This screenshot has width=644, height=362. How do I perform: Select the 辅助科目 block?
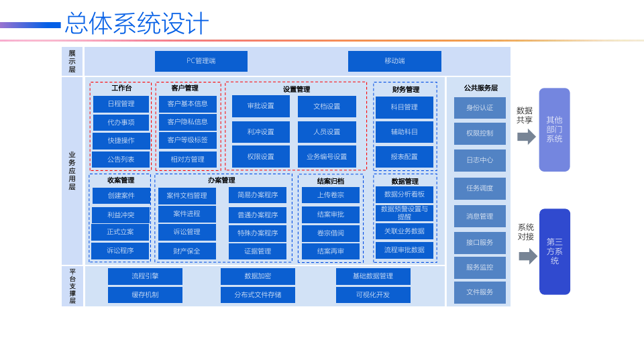pyautogui.click(x=404, y=132)
